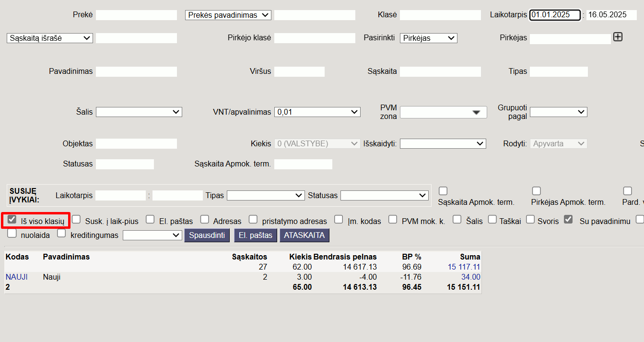This screenshot has height=342, width=644.
Task: Tick the Šalis checkbox in options row
Action: pos(457,220)
